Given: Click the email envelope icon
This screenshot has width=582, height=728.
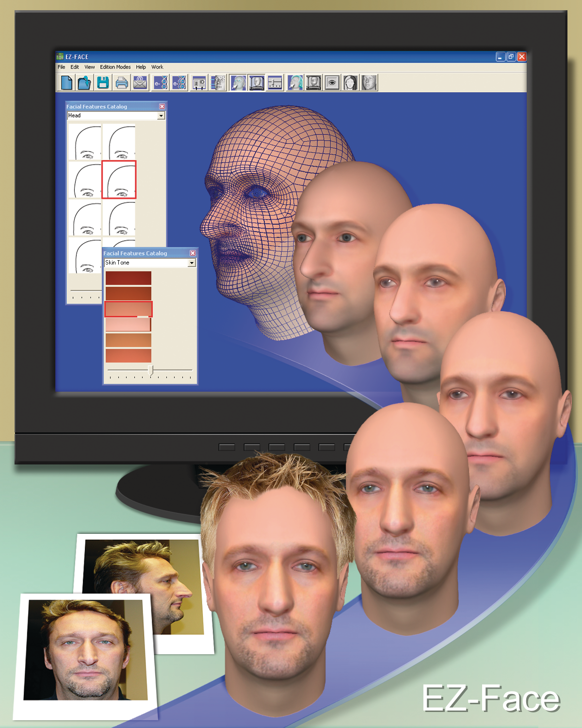Looking at the screenshot, I should 140,83.
